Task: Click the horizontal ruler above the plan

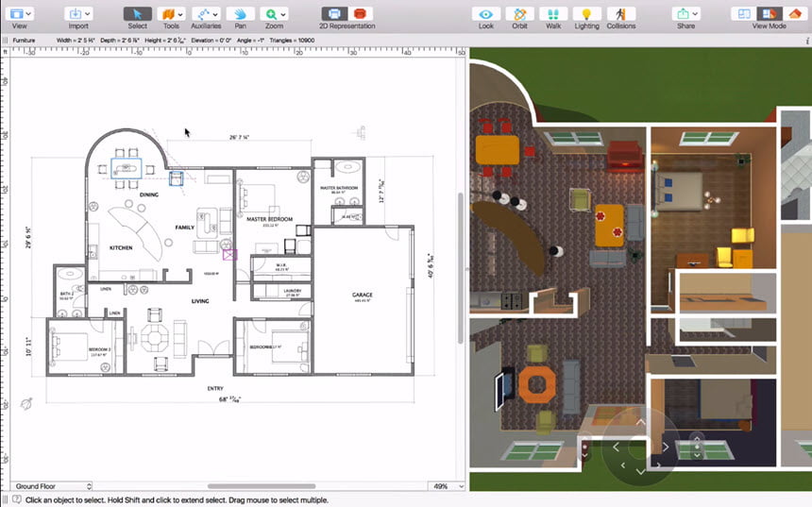Action: (238, 52)
